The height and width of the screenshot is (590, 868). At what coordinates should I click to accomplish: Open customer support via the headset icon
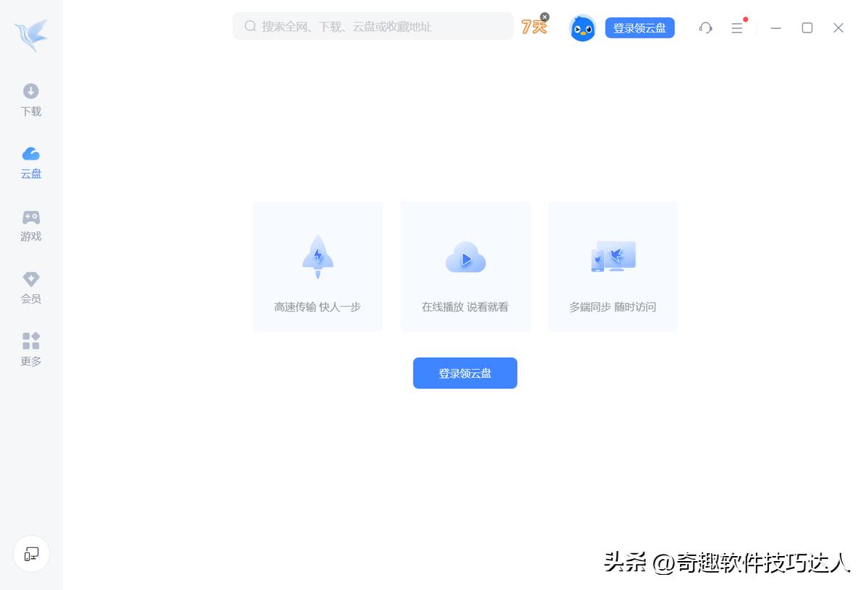(x=705, y=27)
